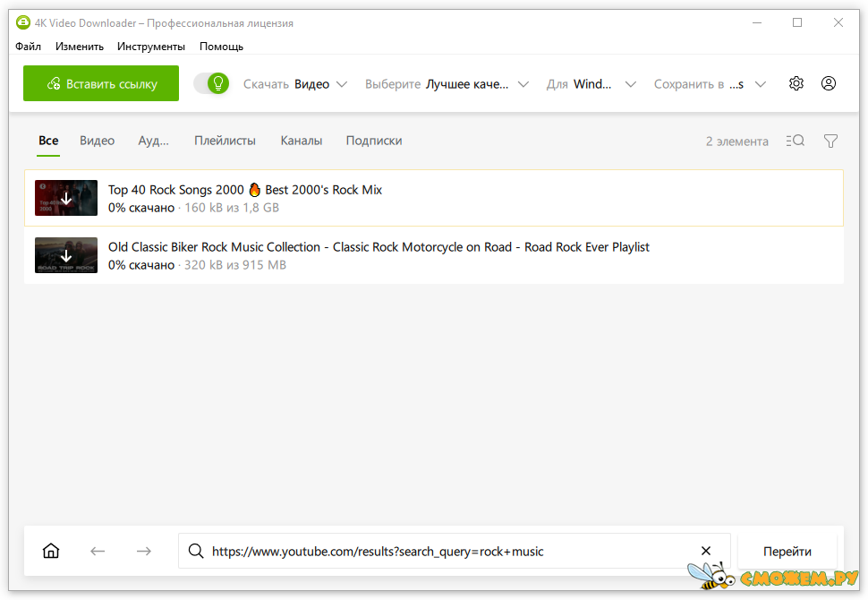Click the magnifier icon in URL bar
The width and height of the screenshot is (868, 600).
[195, 551]
